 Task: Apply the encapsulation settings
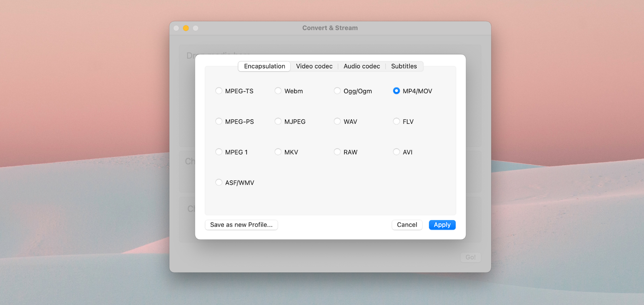(x=442, y=225)
